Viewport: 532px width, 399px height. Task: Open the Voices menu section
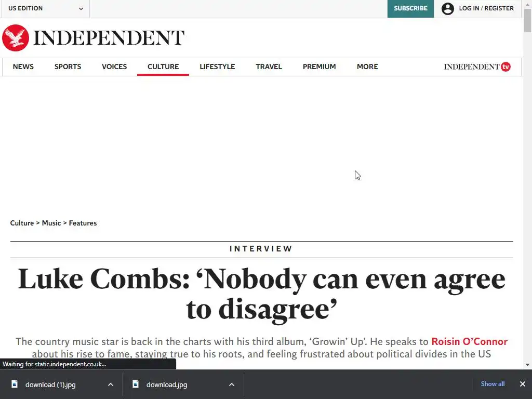(x=114, y=66)
